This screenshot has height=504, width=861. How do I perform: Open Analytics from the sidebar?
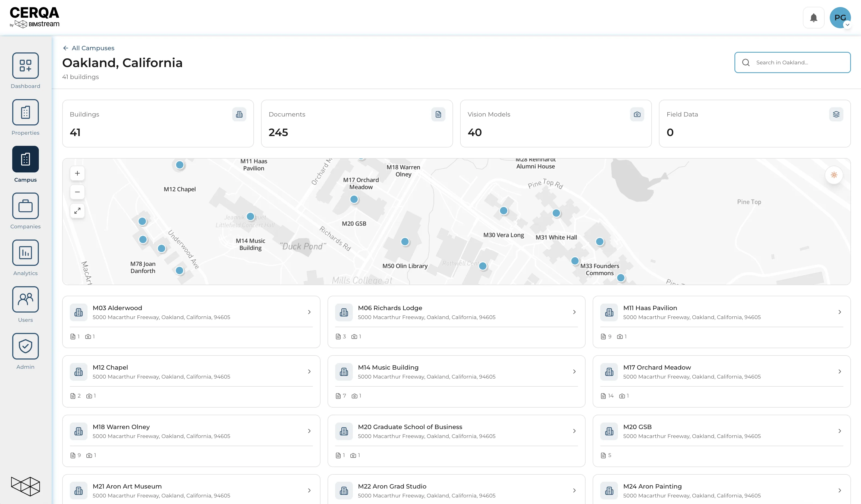(25, 253)
